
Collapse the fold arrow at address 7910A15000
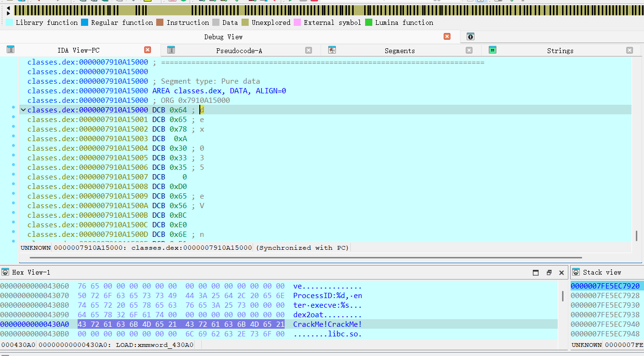(23, 110)
